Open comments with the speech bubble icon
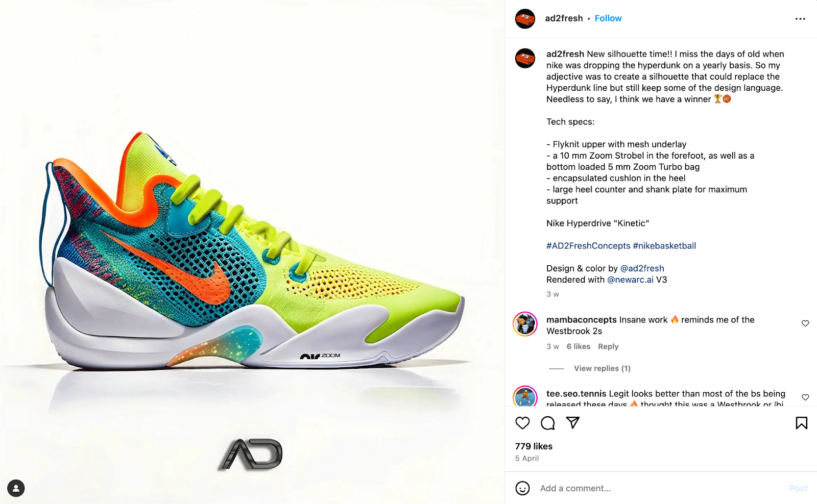 pos(548,423)
